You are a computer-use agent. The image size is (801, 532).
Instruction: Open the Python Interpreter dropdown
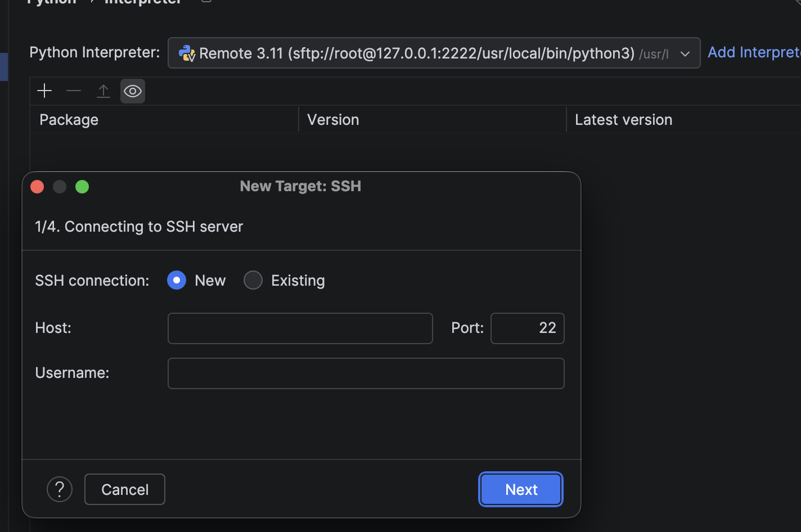(x=433, y=53)
